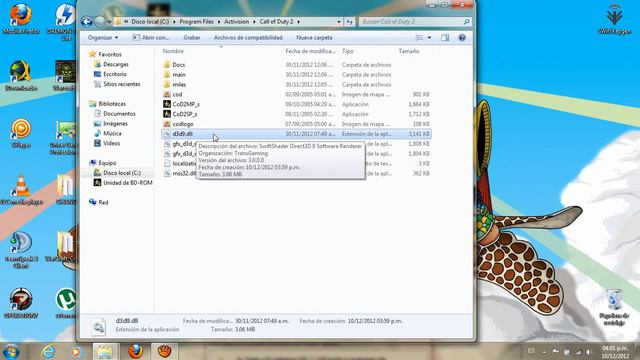Click the Program Files breadcrumb
The image size is (640, 360).
[x=196, y=22]
